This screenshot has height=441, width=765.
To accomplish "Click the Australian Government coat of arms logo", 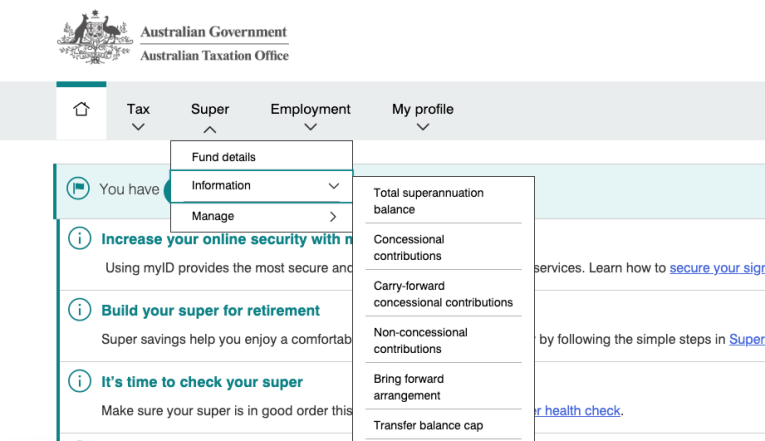I will tap(95, 38).
